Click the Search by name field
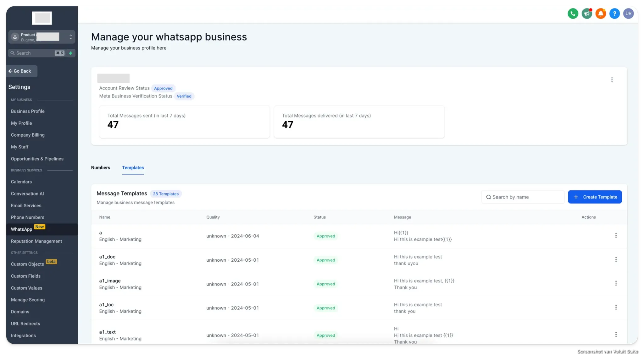Viewport: 644px width, 360px height. pyautogui.click(x=523, y=197)
